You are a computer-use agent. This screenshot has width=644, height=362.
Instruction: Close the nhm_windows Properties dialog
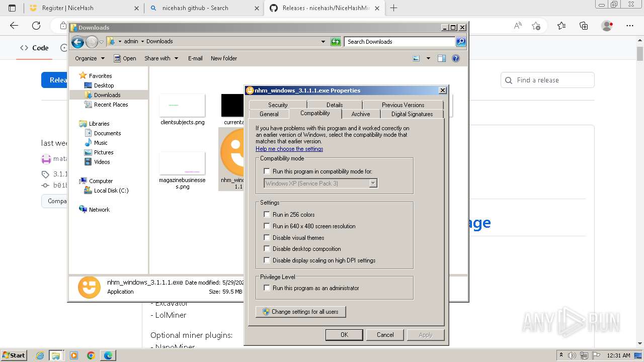(x=443, y=90)
